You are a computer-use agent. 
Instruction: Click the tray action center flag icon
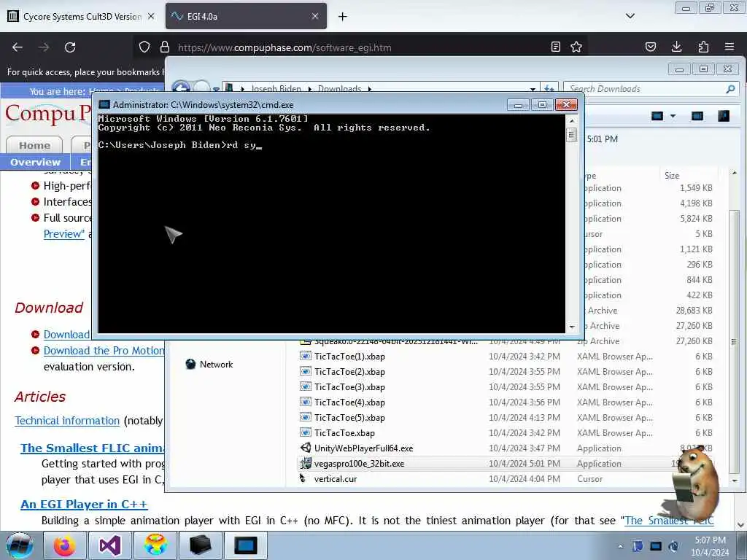pos(638,546)
